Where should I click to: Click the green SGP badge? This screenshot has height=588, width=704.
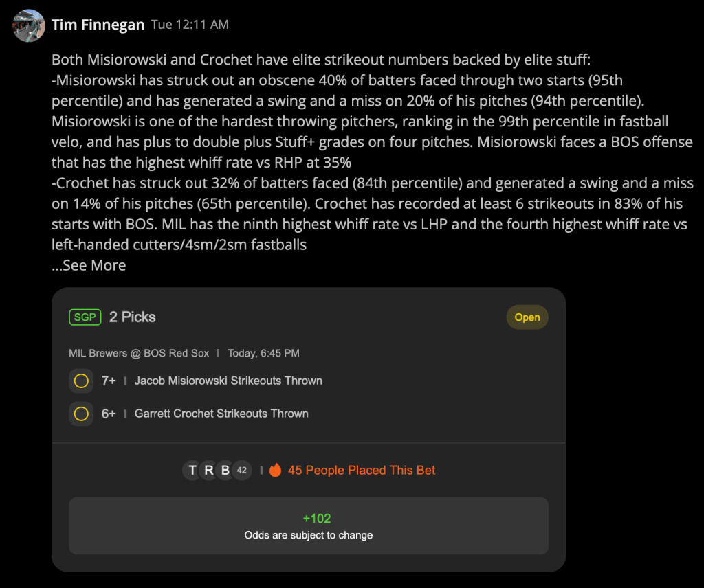tap(85, 317)
